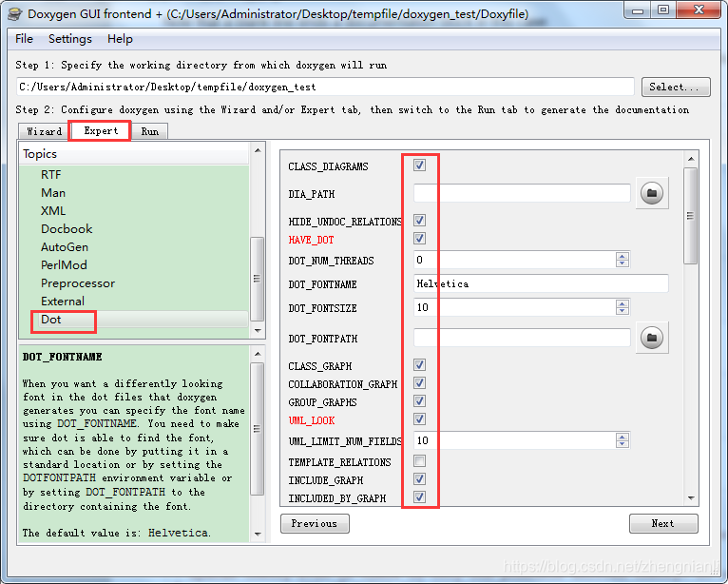The width and height of the screenshot is (728, 584).
Task: Decrease UML_LIMIT_NUM_FIELDS with down arrow
Action: [x=623, y=444]
